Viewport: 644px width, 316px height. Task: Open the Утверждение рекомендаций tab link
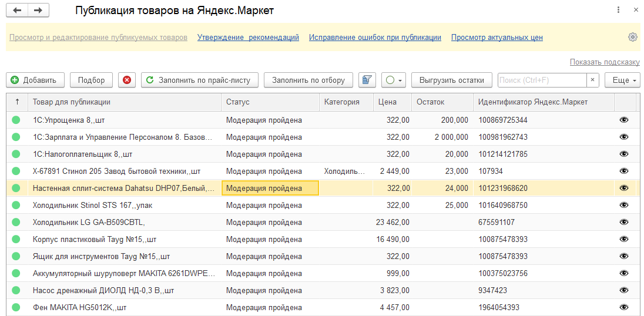(248, 38)
